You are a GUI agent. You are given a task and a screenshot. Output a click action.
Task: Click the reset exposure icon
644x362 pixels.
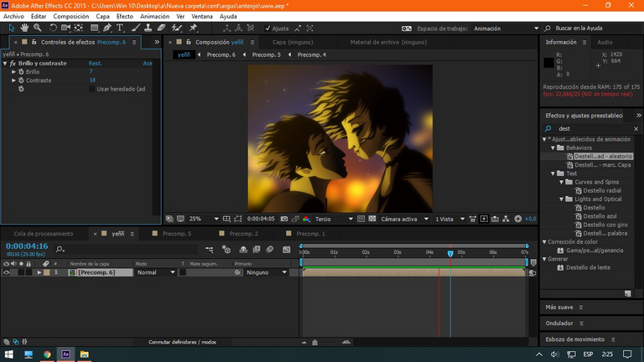[x=518, y=219]
